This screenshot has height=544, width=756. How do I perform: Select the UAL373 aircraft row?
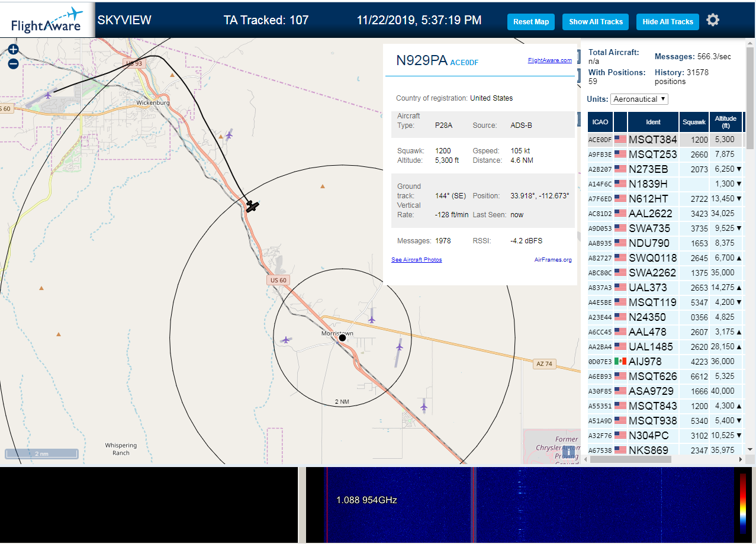[665, 288]
